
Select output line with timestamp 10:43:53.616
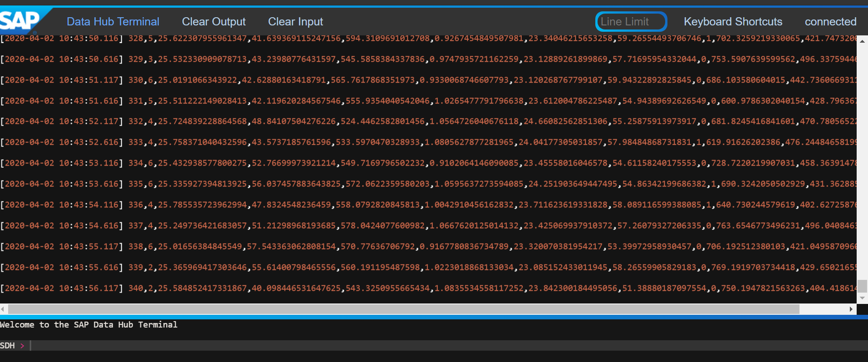tap(428, 184)
